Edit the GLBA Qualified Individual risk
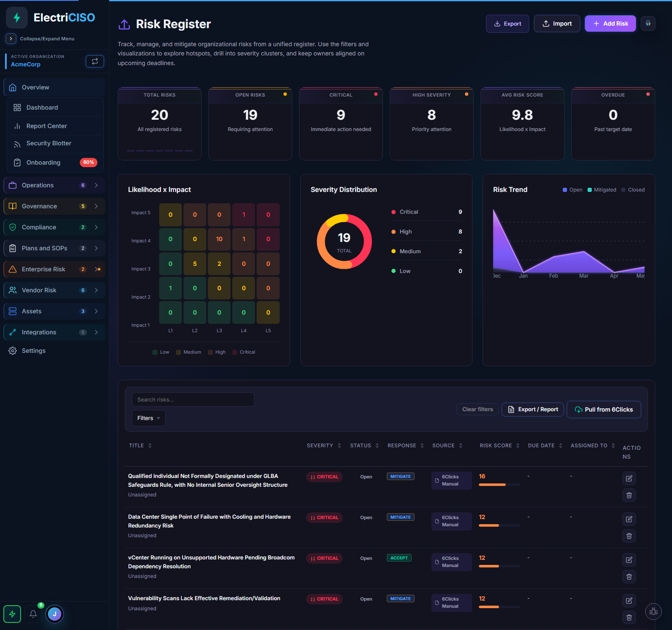Image resolution: width=672 pixels, height=630 pixels. 629,478
